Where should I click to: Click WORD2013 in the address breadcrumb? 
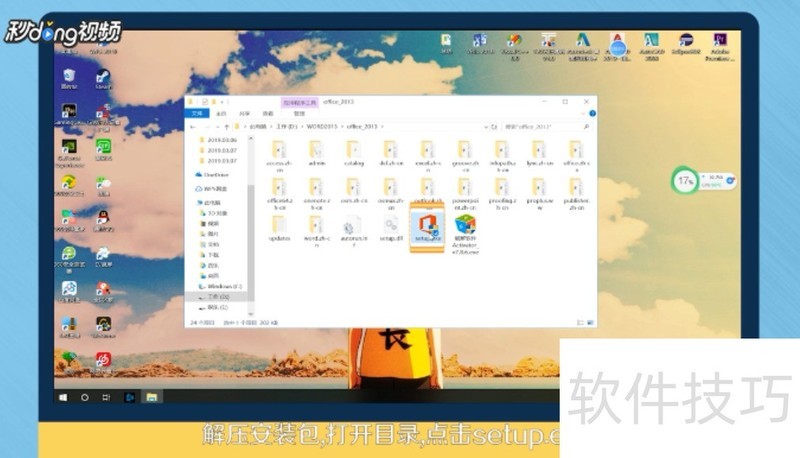321,126
